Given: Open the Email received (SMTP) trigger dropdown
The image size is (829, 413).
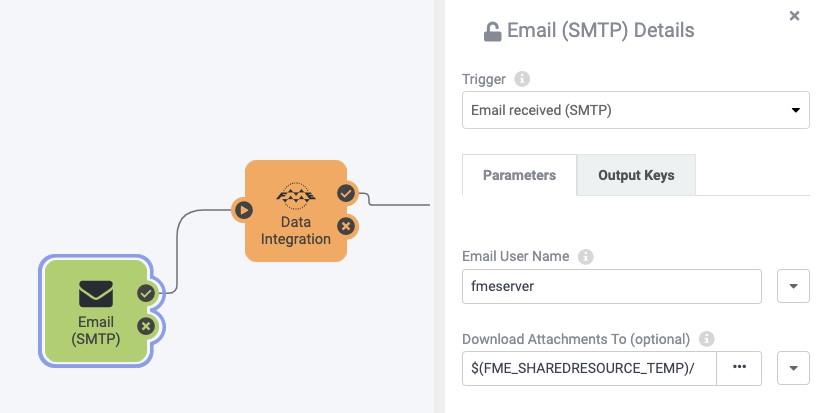Looking at the screenshot, I should [635, 110].
